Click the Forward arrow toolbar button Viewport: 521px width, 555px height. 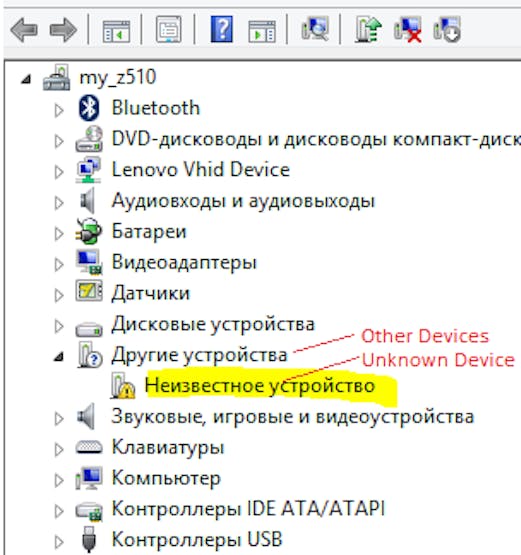click(63, 30)
